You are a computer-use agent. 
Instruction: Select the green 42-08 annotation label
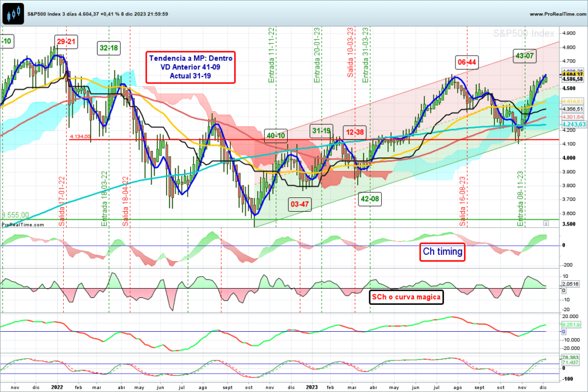370,199
